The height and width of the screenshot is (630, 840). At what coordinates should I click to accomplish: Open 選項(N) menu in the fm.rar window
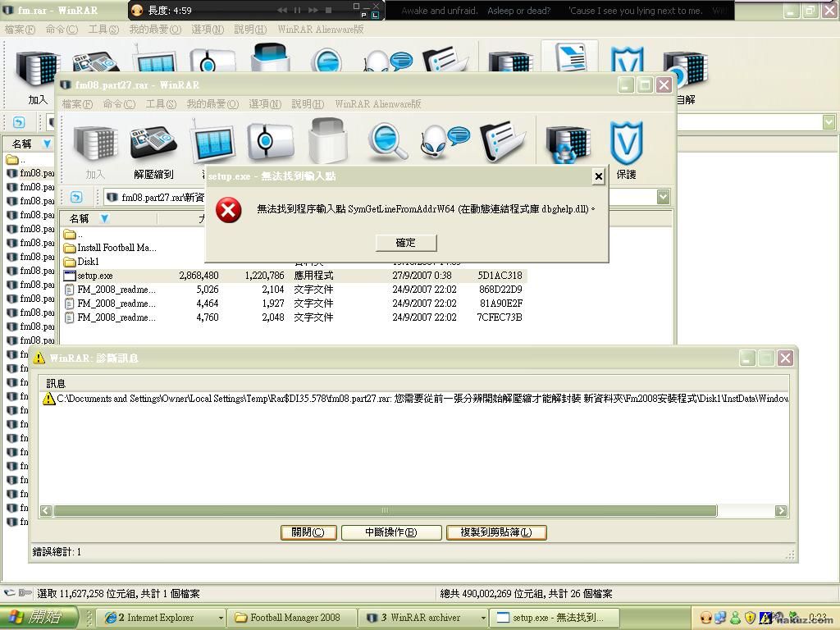[x=208, y=30]
